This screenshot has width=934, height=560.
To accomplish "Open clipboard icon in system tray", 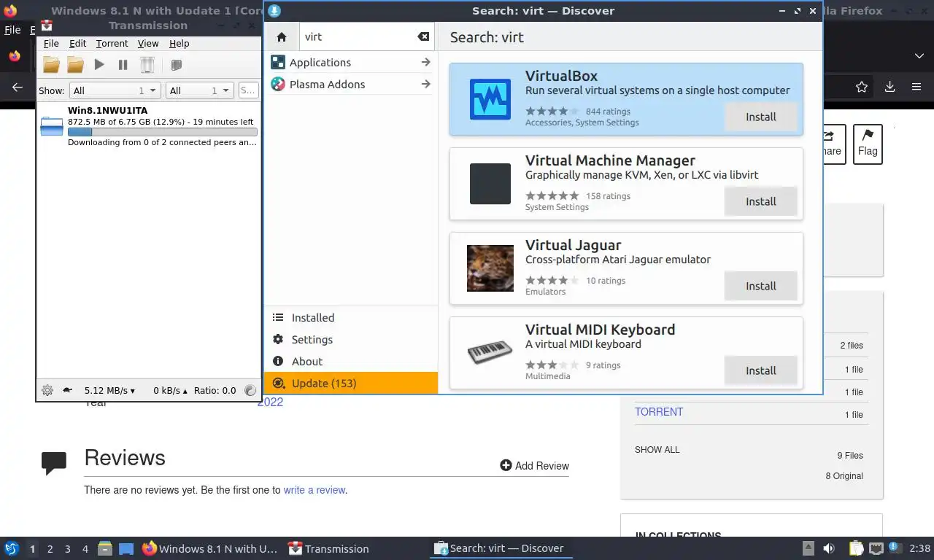I will coord(857,548).
